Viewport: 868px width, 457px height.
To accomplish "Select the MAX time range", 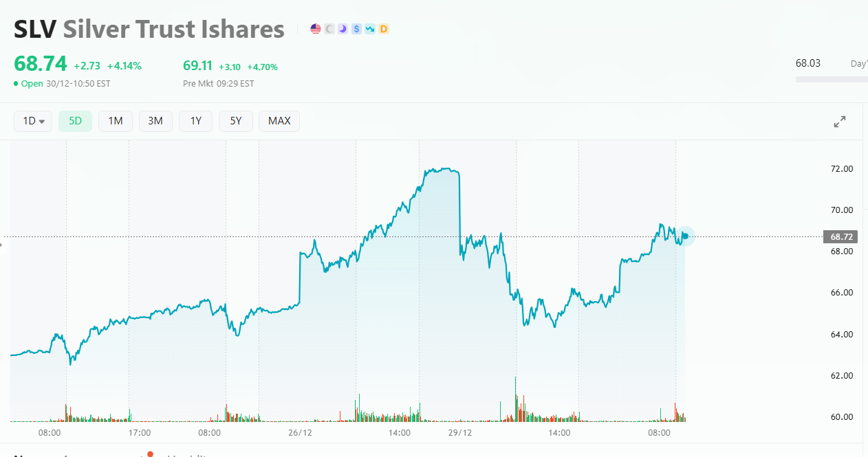I will click(x=279, y=122).
